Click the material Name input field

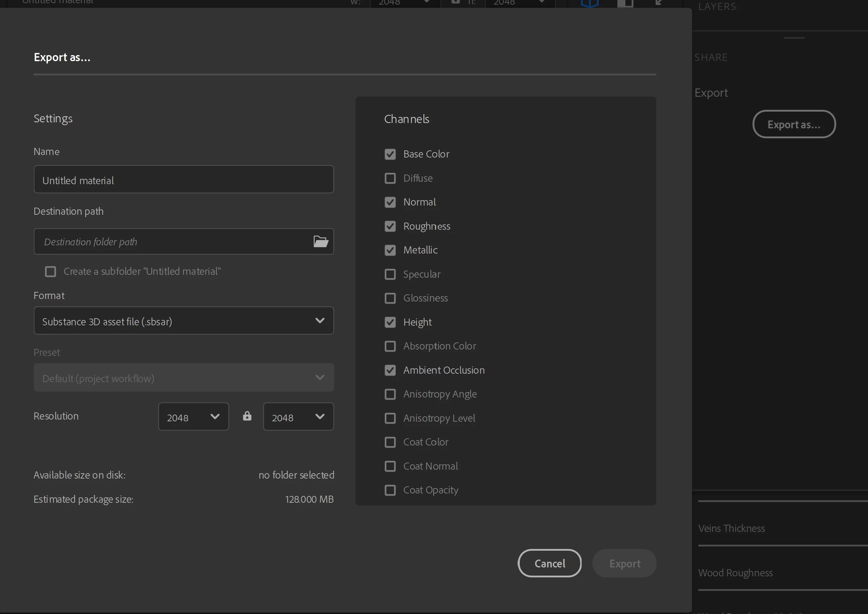[x=184, y=180]
